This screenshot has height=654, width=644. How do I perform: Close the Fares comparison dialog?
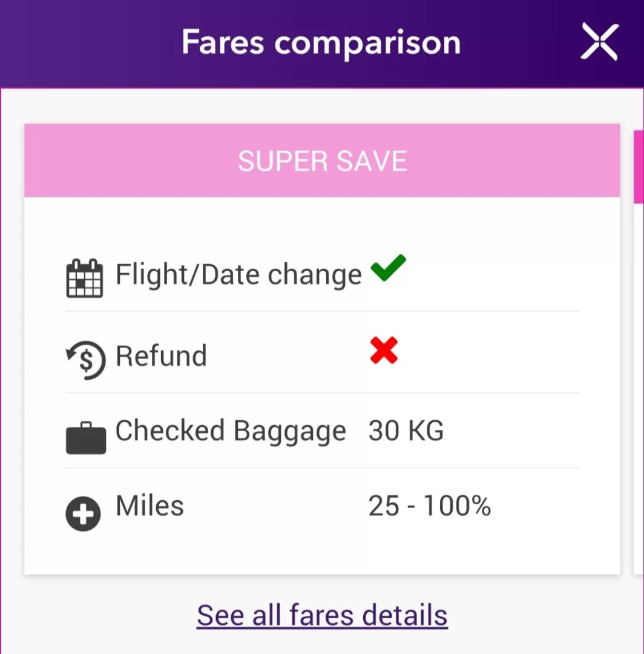click(x=599, y=42)
